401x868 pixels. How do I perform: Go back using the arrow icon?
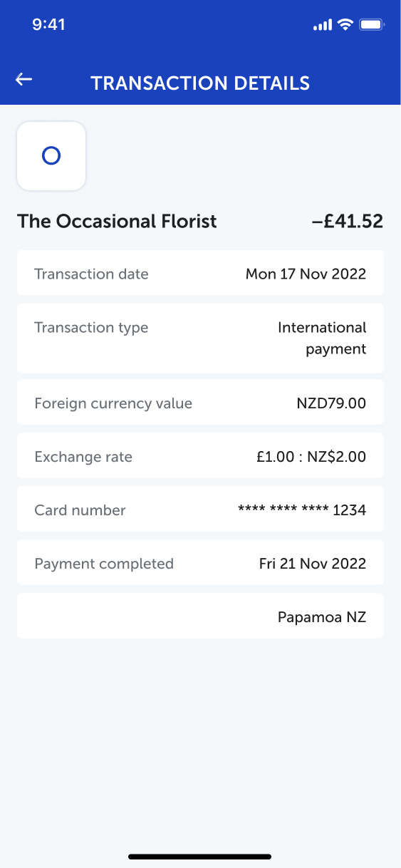pyautogui.click(x=24, y=79)
